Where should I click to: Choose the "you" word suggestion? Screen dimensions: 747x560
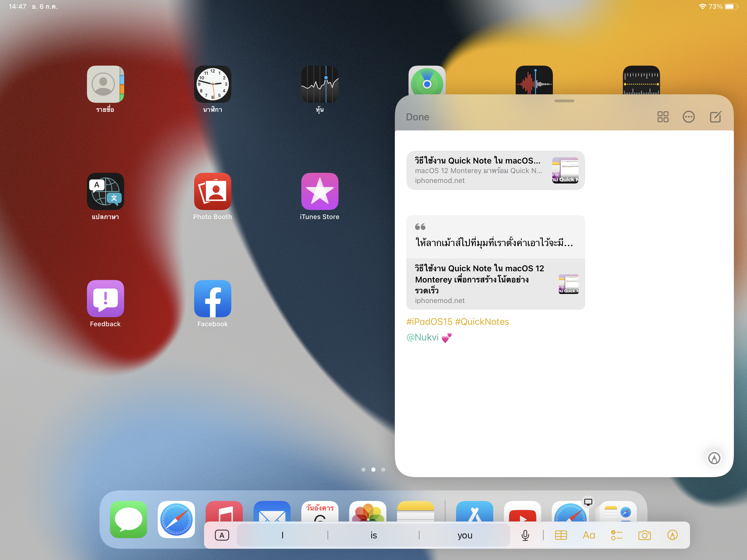(465, 535)
